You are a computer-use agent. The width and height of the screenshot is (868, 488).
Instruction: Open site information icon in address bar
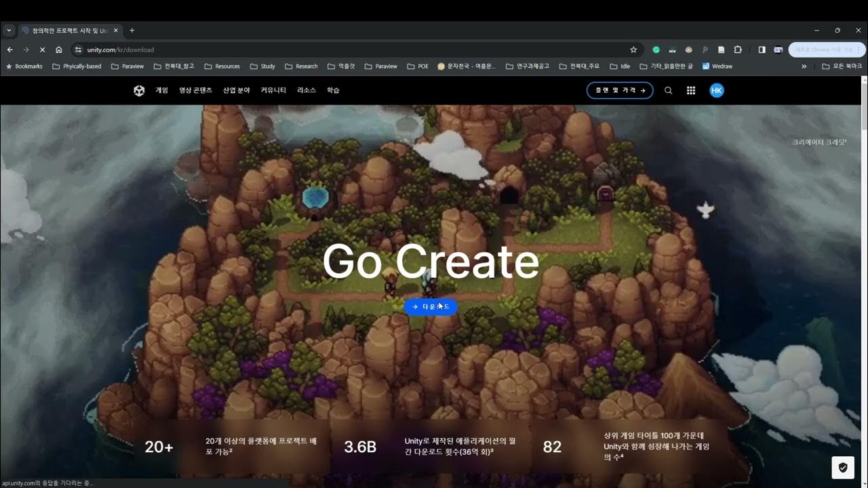[78, 49]
